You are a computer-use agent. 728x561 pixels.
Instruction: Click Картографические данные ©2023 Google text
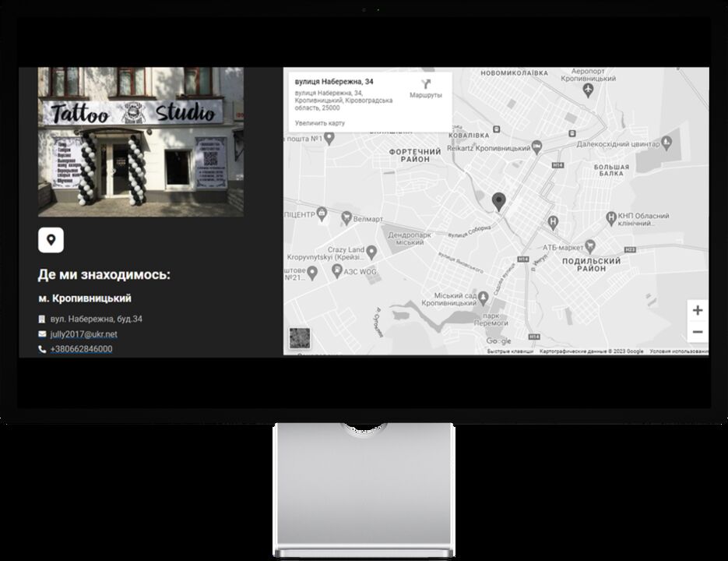591,351
